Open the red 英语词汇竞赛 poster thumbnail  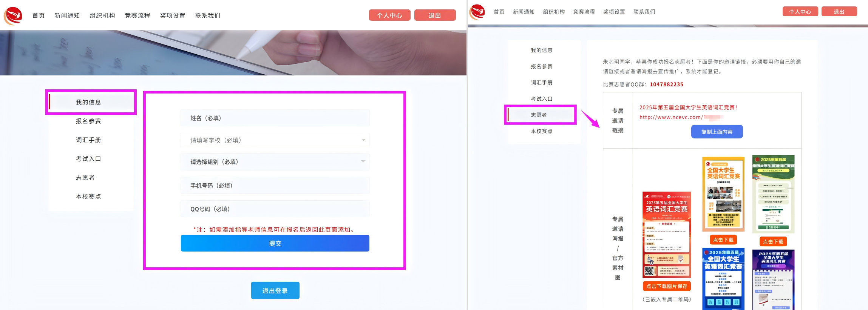[667, 234]
